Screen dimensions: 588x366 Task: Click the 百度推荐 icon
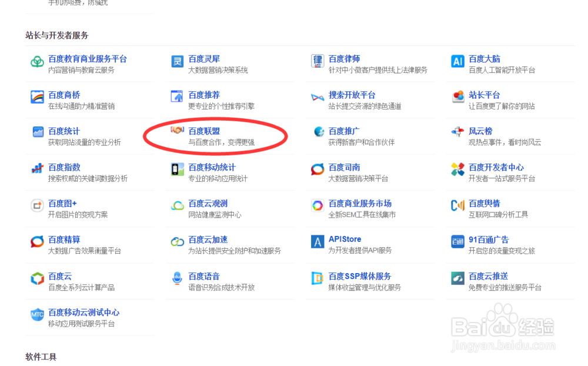177,97
